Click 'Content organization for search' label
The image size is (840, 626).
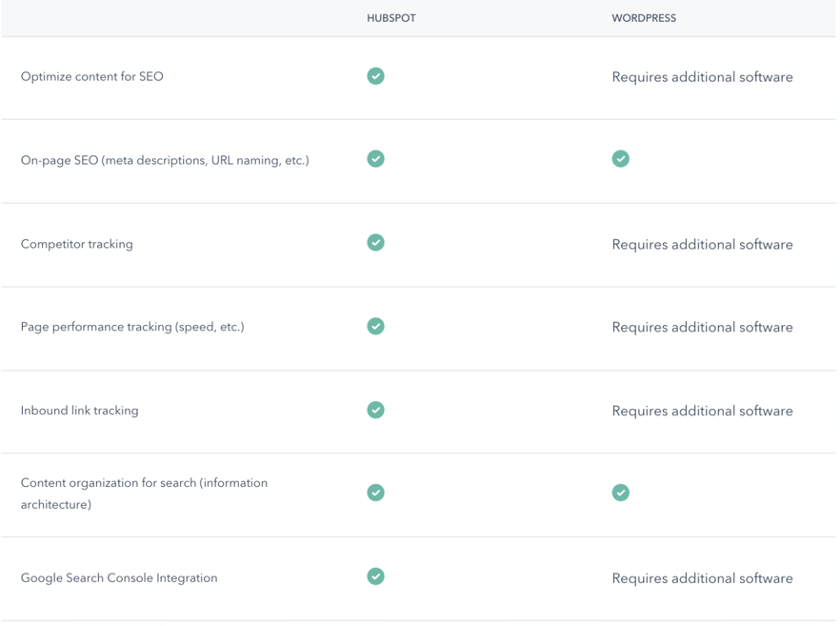(144, 494)
